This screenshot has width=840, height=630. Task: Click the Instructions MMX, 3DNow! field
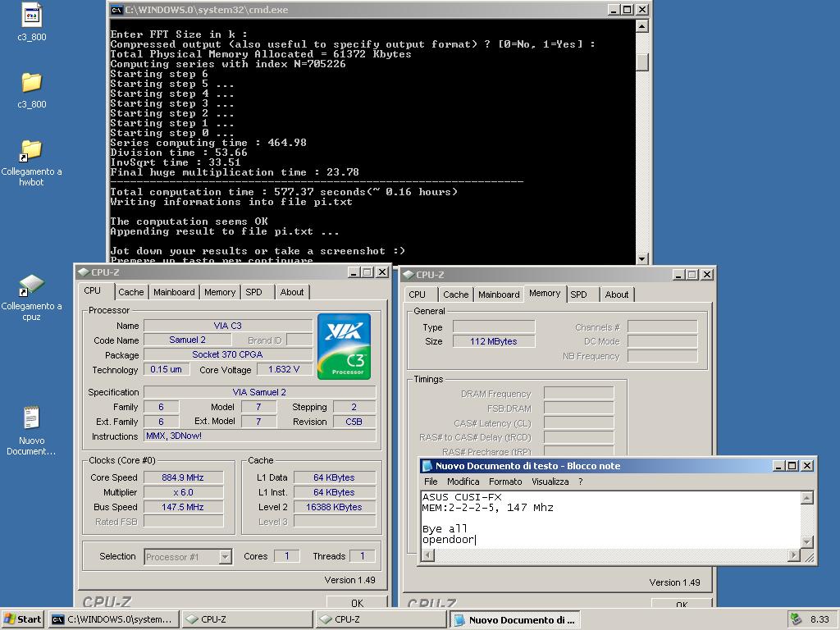click(x=260, y=436)
